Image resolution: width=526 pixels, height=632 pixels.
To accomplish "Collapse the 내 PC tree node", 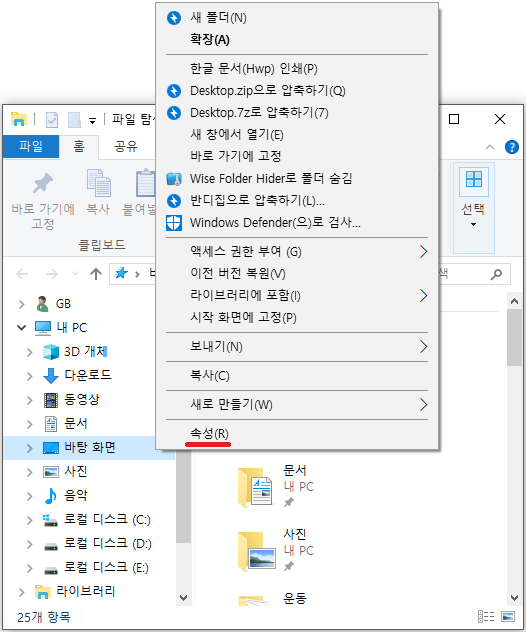I will (x=21, y=328).
